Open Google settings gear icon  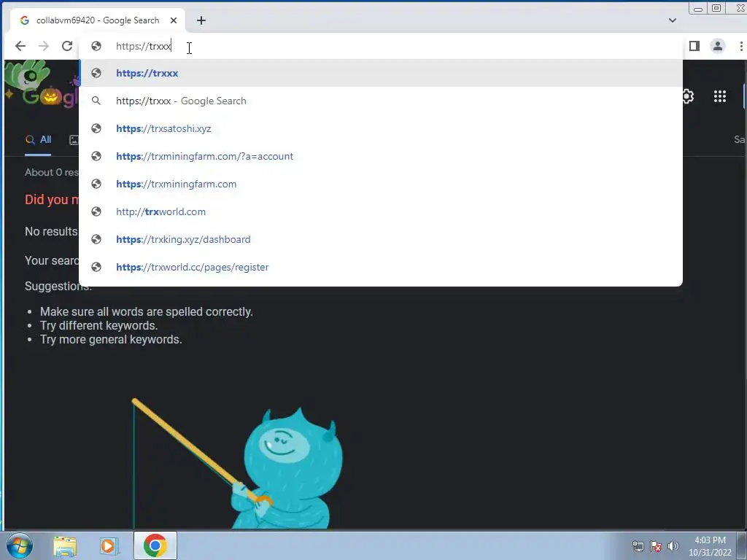click(688, 97)
